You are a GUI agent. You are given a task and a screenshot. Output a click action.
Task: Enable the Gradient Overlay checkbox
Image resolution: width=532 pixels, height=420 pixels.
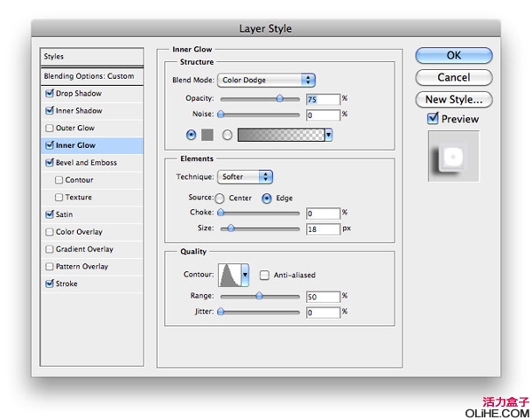(50, 249)
